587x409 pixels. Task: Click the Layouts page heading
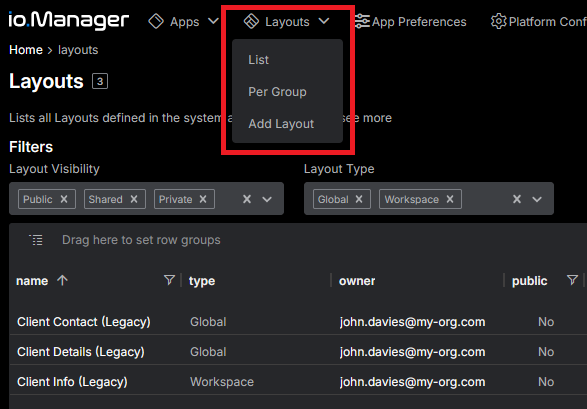coord(46,81)
